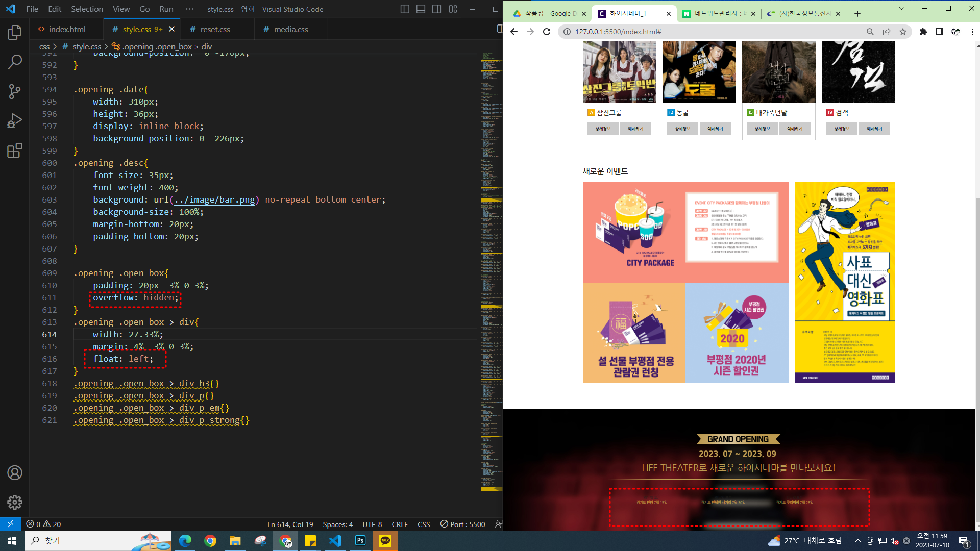Open the Selection menu
Image resolution: width=980 pixels, height=551 pixels.
[x=87, y=9]
